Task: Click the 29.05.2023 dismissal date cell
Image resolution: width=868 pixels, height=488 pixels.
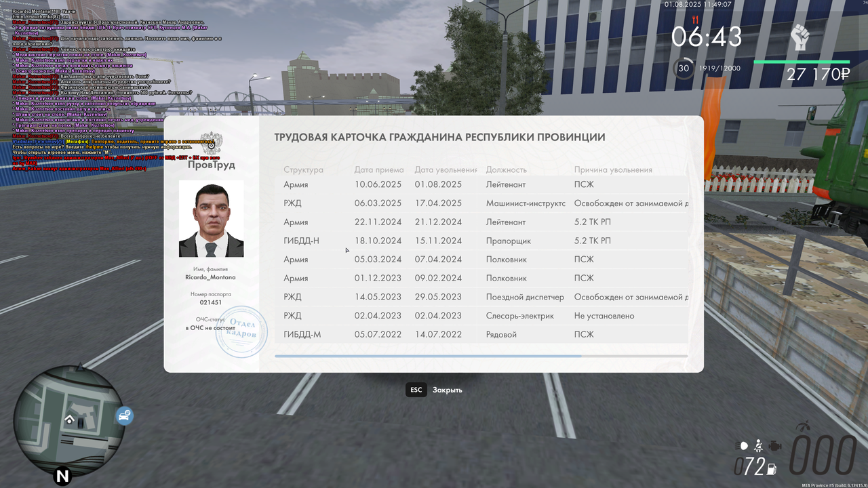Action: click(x=438, y=297)
